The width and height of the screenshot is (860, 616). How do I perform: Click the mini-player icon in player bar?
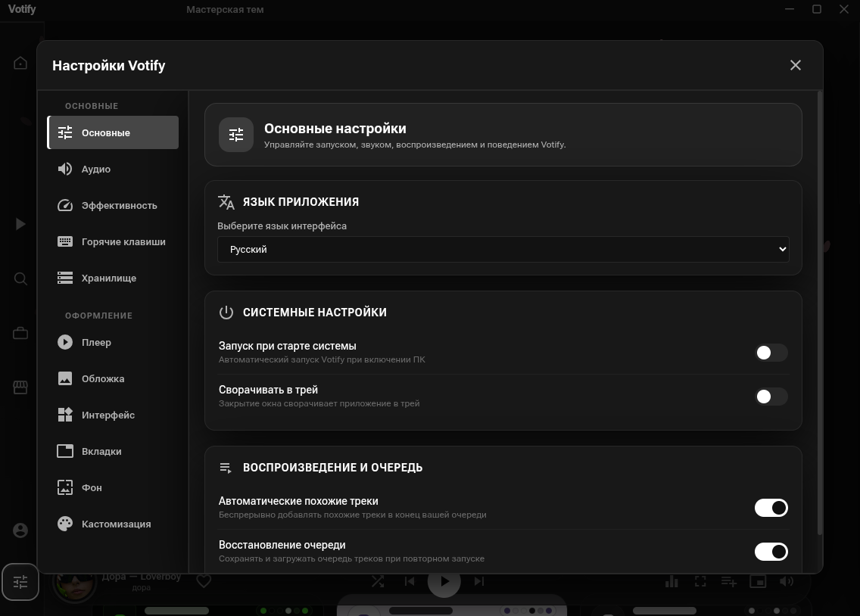(x=758, y=581)
